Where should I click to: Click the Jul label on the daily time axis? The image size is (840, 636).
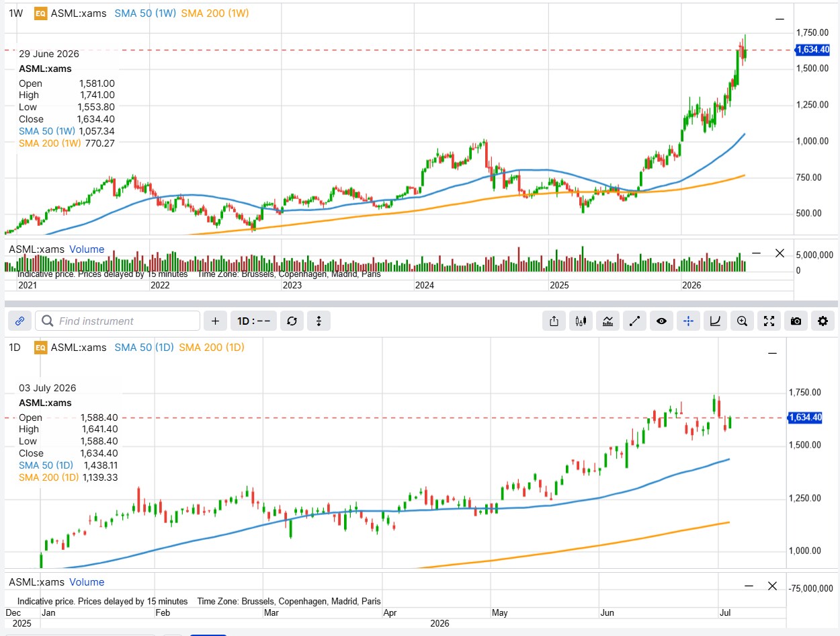726,613
